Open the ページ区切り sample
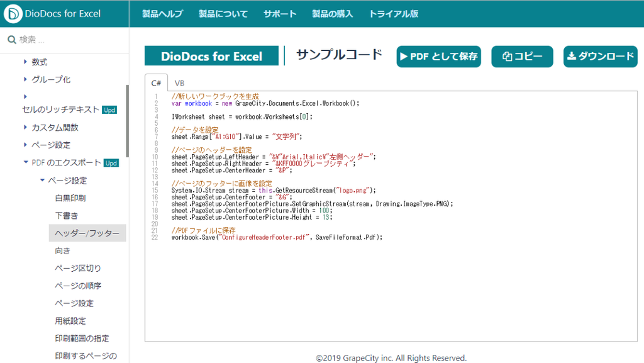Viewport: 644px width, 363px height. (x=78, y=269)
